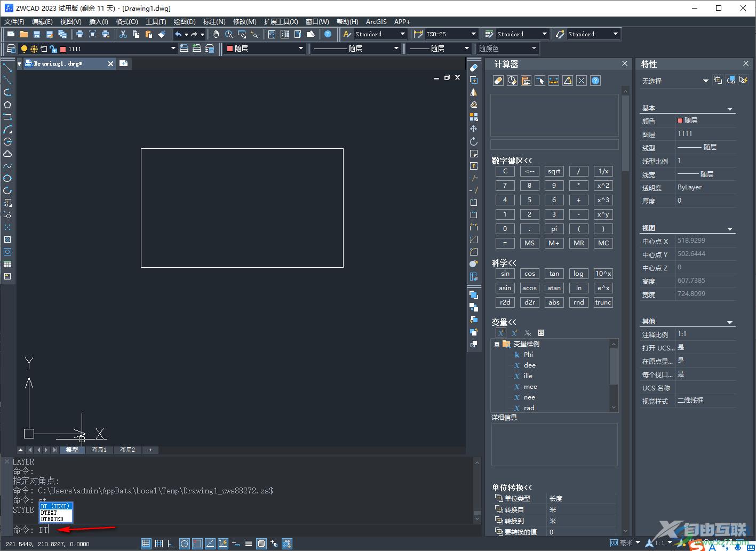Select the Ellipse draw tool
Viewport: 756px width, 551px height.
[x=7, y=178]
